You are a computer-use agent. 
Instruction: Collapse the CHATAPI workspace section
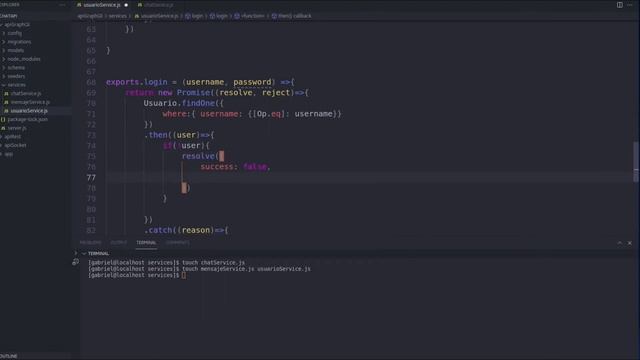[9, 16]
